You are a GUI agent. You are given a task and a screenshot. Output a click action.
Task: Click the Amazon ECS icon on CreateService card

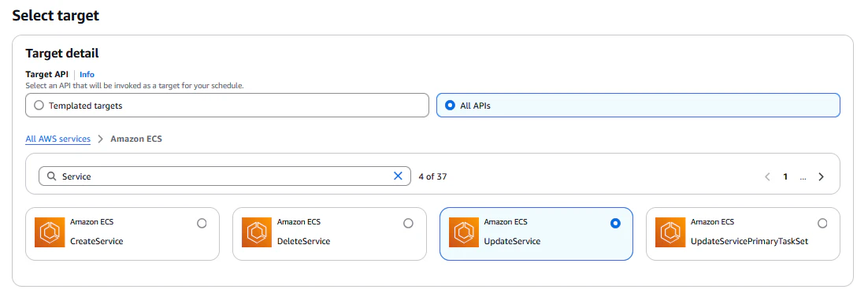(x=50, y=232)
